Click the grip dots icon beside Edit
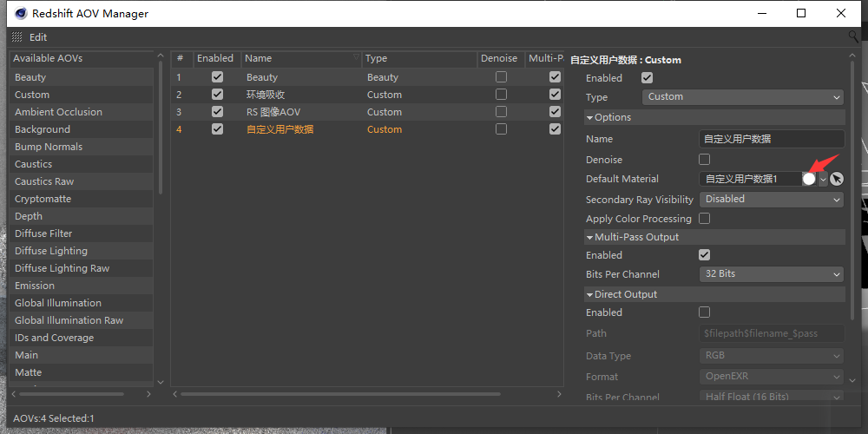868x434 pixels. tap(17, 37)
